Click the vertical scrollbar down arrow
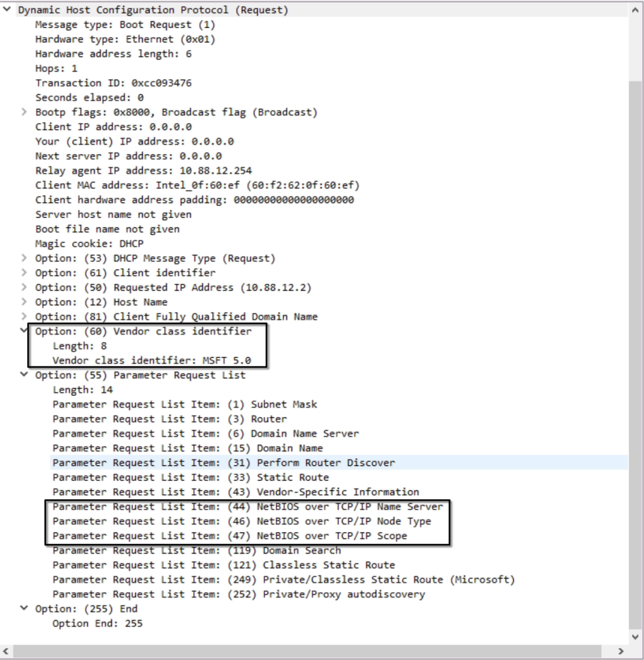The image size is (644, 660). tap(635, 637)
